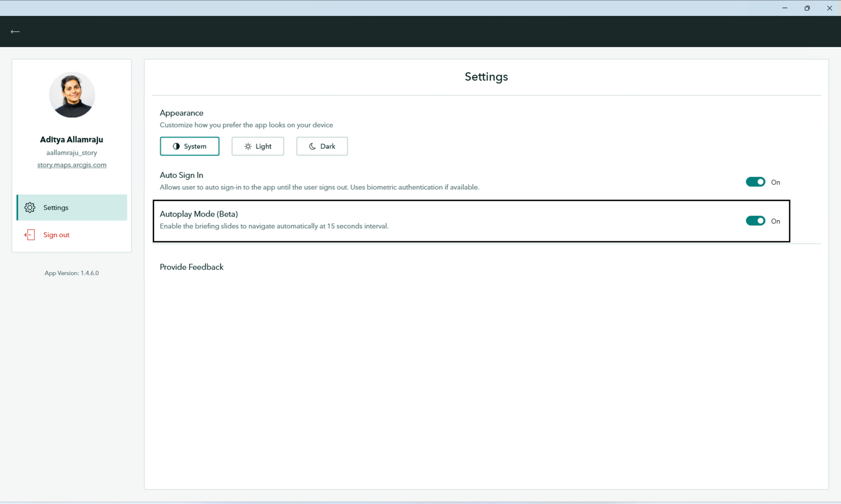Click the back arrow in header
Image resolution: width=841 pixels, height=504 pixels.
coord(15,31)
